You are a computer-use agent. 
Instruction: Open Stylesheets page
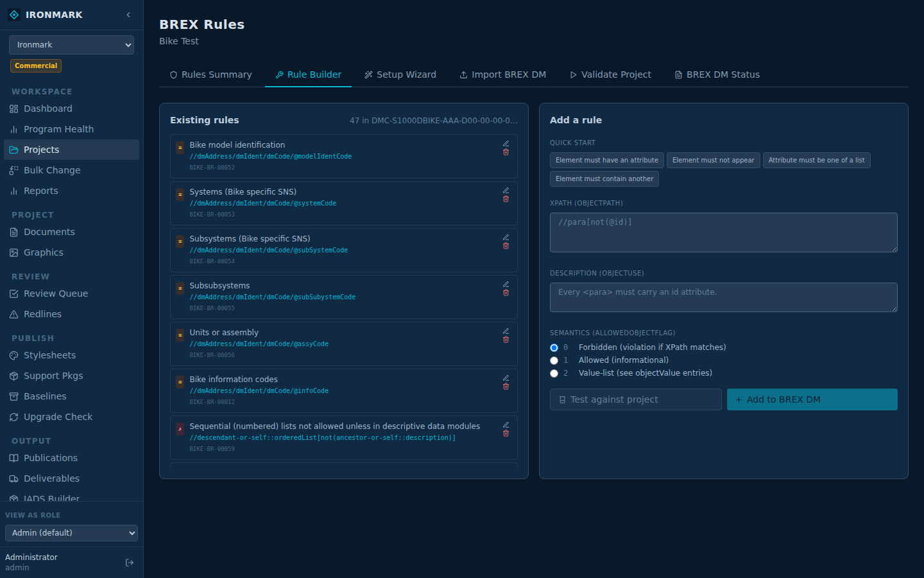(x=71, y=355)
